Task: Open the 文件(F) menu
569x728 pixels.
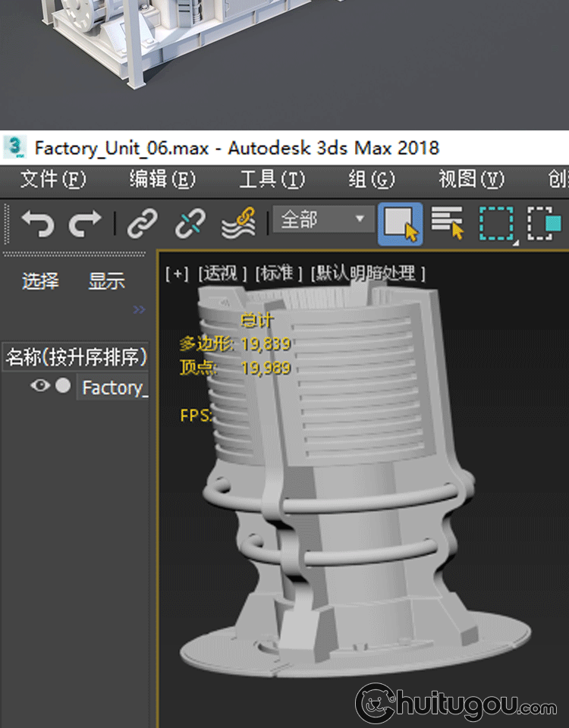Action: pyautogui.click(x=53, y=179)
